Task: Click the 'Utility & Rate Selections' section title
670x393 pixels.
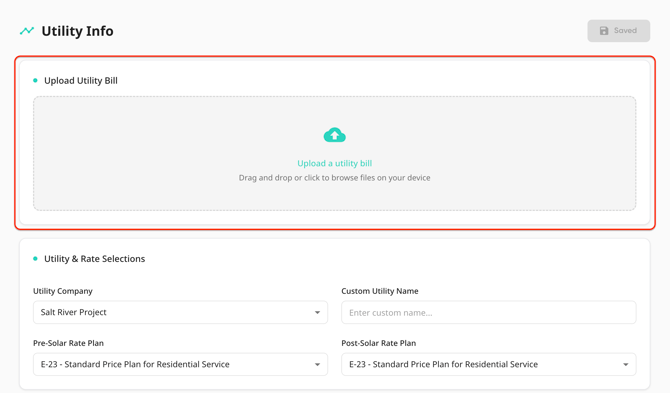Action: tap(94, 259)
